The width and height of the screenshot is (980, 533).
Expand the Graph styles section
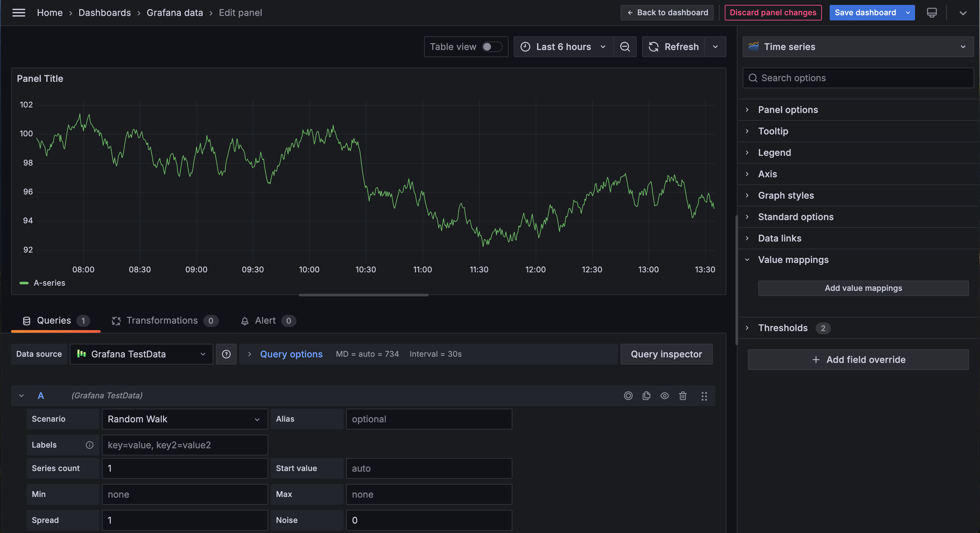785,195
